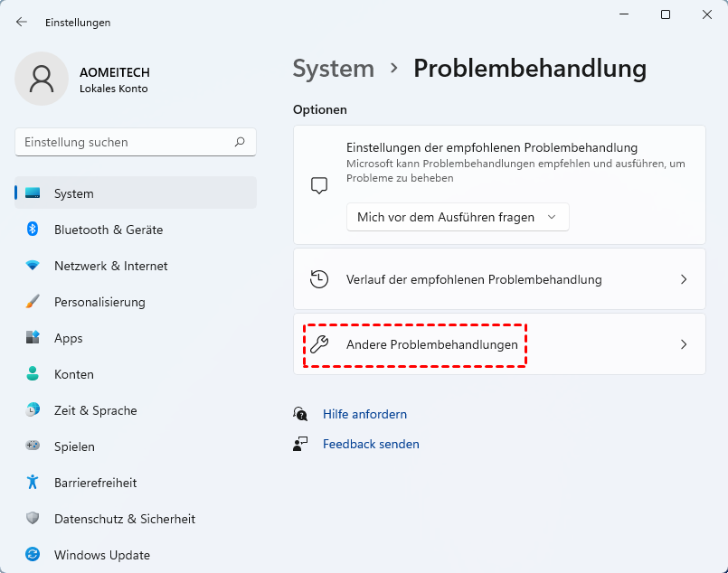Click the Zeit & Sprache clock icon
The width and height of the screenshot is (728, 573).
click(x=33, y=410)
